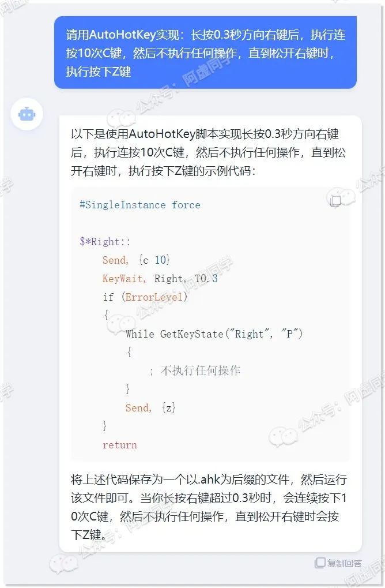This screenshot has height=588, width=385.
Task: Click the closing explanation paragraph below the code
Action: [x=209, y=507]
